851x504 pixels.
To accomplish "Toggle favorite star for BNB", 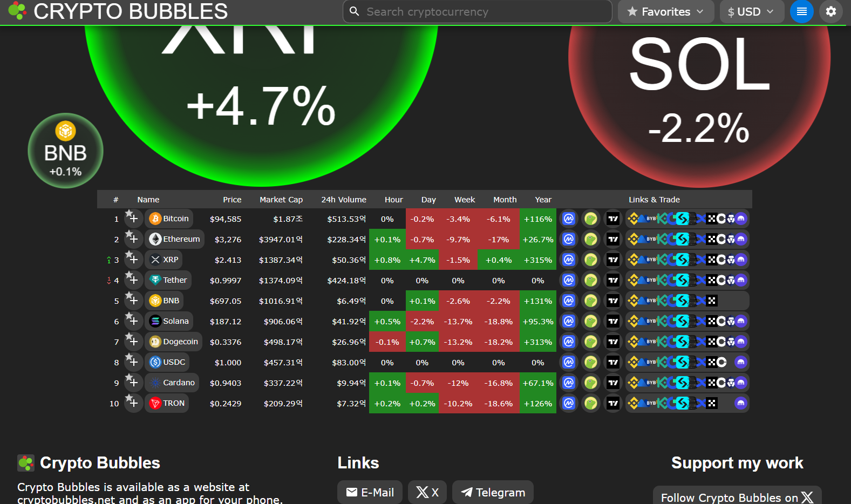I will [x=133, y=301].
